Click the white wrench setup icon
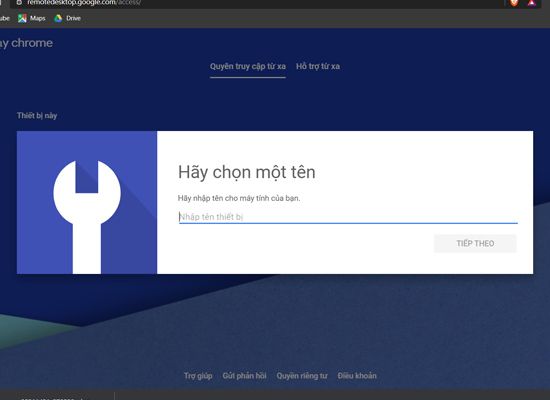Viewport: 550px width, 400px height. [87, 217]
